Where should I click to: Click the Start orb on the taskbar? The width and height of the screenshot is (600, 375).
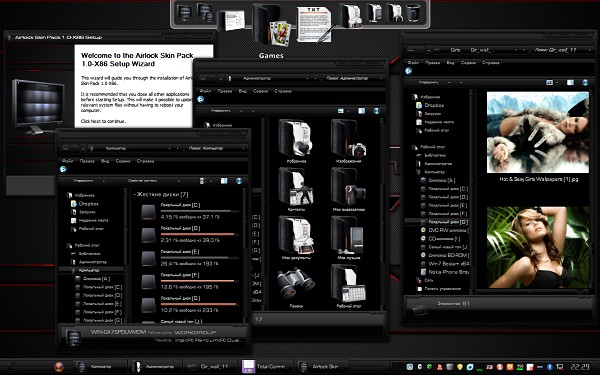coord(59,367)
